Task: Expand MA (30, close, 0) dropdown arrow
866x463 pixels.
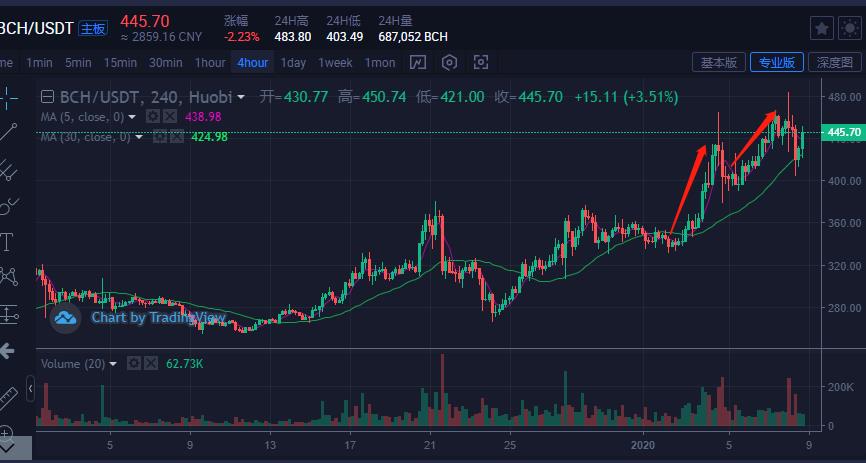Action: tap(139, 137)
